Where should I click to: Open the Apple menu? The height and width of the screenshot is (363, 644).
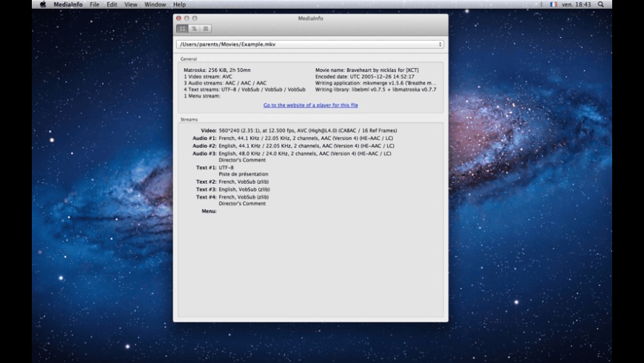tap(43, 4)
